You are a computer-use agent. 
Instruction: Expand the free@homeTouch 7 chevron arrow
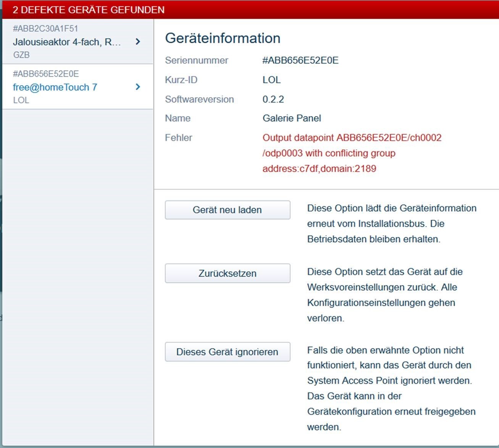tap(138, 87)
